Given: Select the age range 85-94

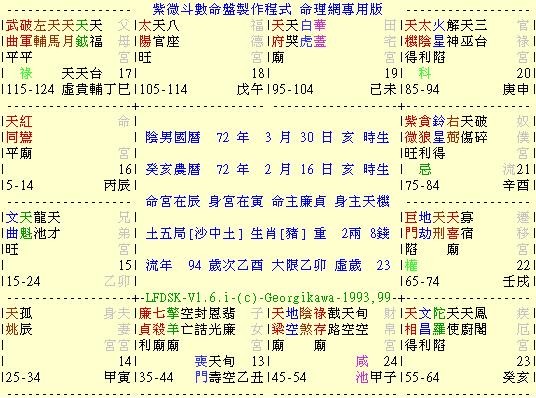Looking at the screenshot, I should click(423, 90).
